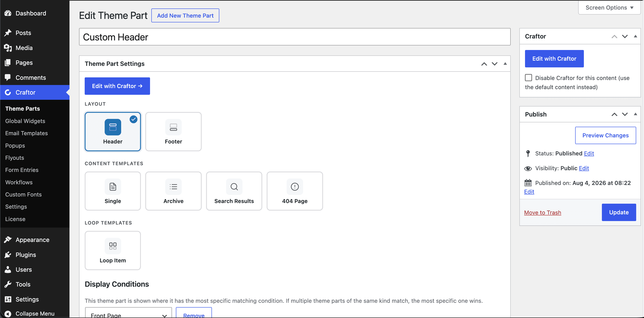Move Theme Part Settings panel up
This screenshot has height=318, width=644.
[x=484, y=64]
